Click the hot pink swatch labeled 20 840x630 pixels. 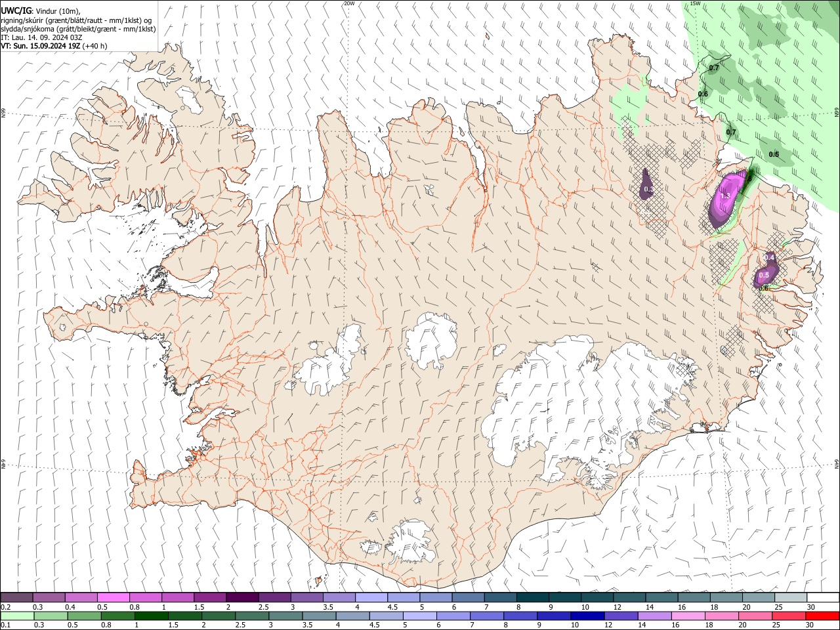tap(755, 616)
